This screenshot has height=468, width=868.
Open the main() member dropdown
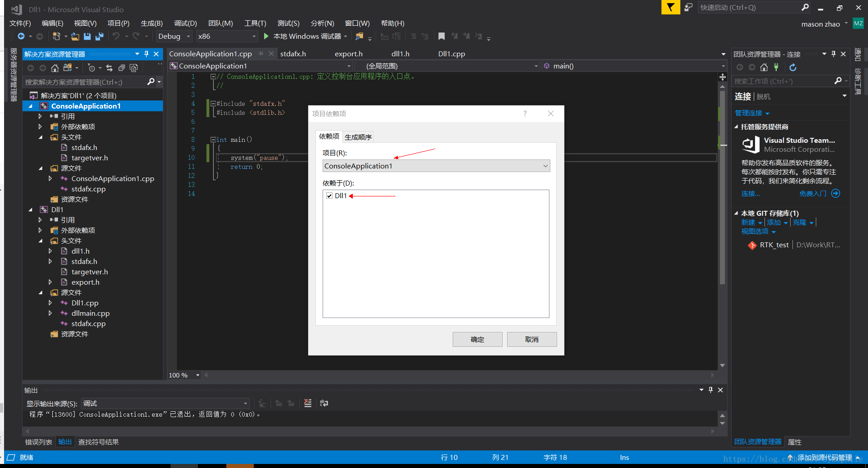click(x=634, y=66)
